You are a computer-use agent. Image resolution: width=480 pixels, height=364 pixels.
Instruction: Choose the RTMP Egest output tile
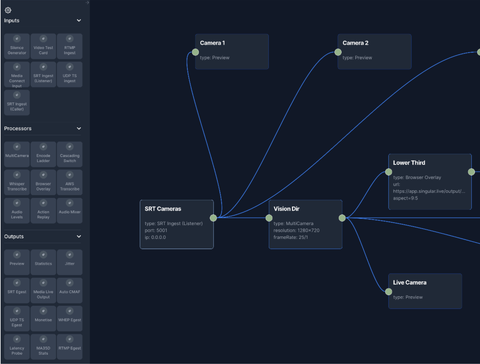click(x=70, y=347)
